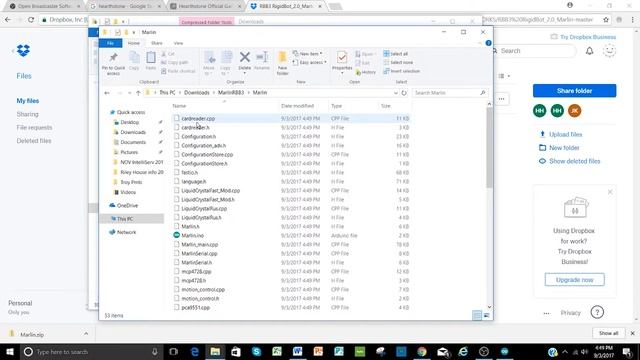Click Upload files link in Dropbox
This screenshot has width=640, height=360.
(x=565, y=134)
